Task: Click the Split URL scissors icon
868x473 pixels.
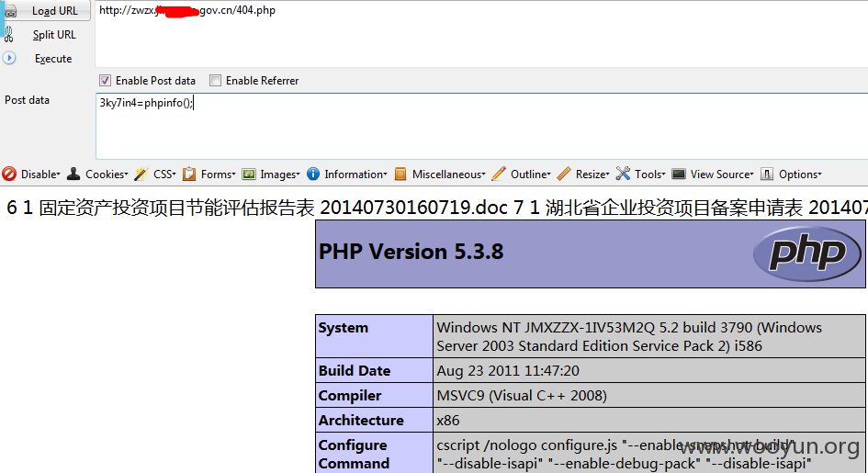Action: pyautogui.click(x=9, y=34)
